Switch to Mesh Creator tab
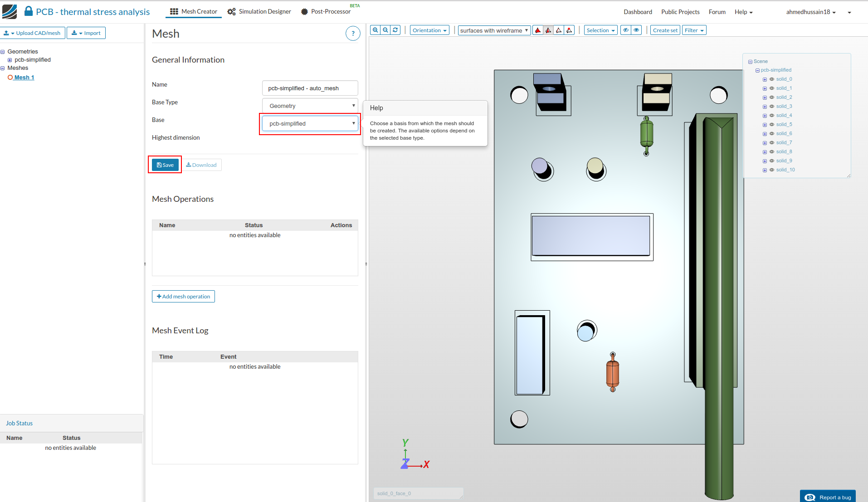Screen dimensions: 868x502 click(194, 12)
